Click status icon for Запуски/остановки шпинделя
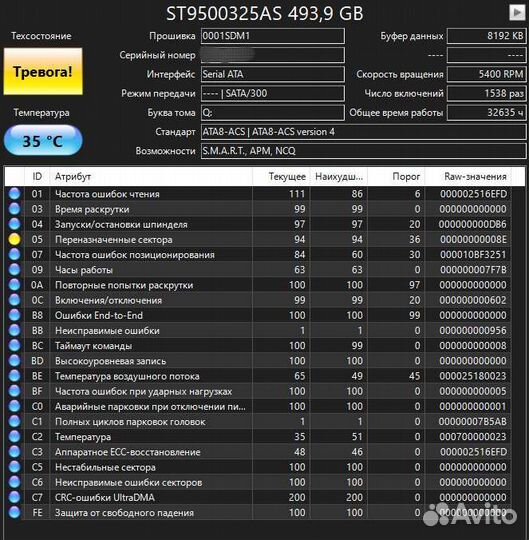Image resolution: width=529 pixels, height=540 pixels. coord(14,224)
